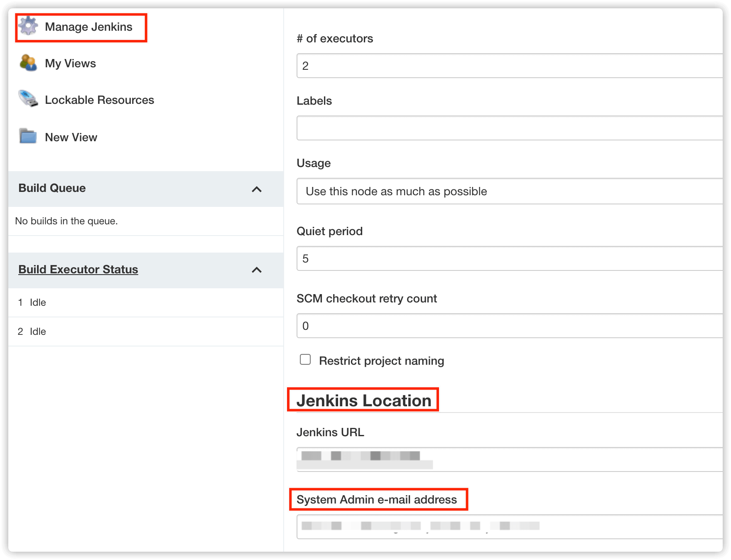
Task: Select executor 2 Idle row
Action: click(146, 332)
